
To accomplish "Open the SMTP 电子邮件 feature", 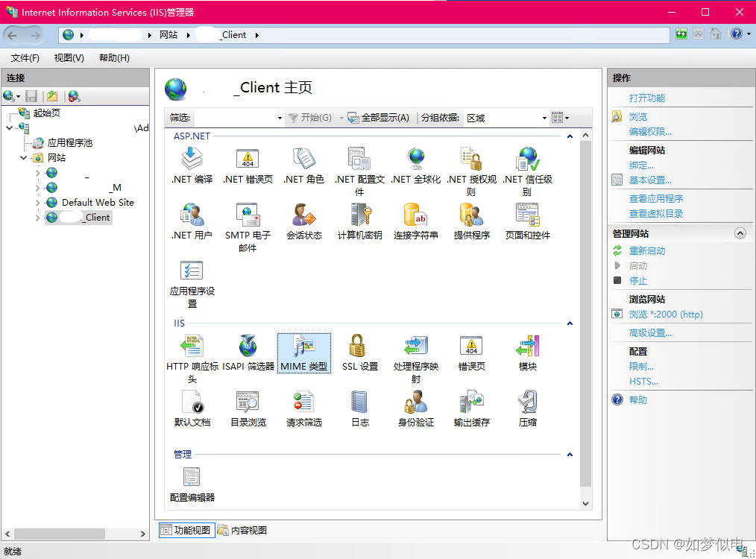I will pos(248,227).
